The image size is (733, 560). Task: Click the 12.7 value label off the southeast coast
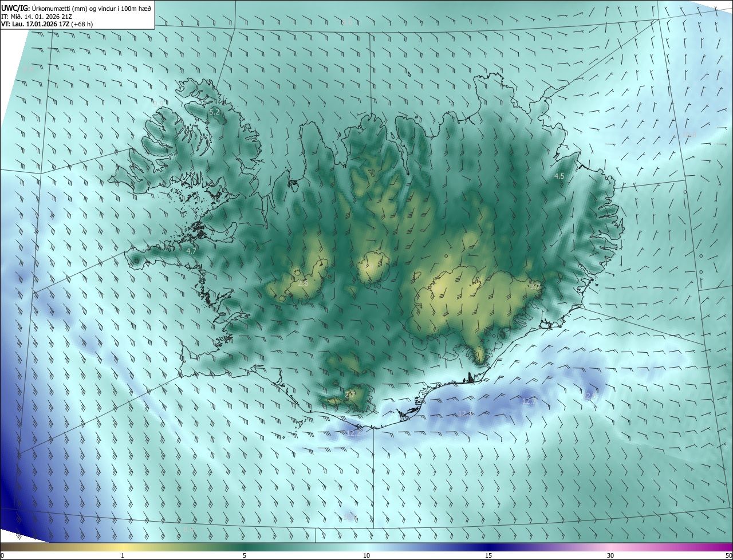point(530,401)
